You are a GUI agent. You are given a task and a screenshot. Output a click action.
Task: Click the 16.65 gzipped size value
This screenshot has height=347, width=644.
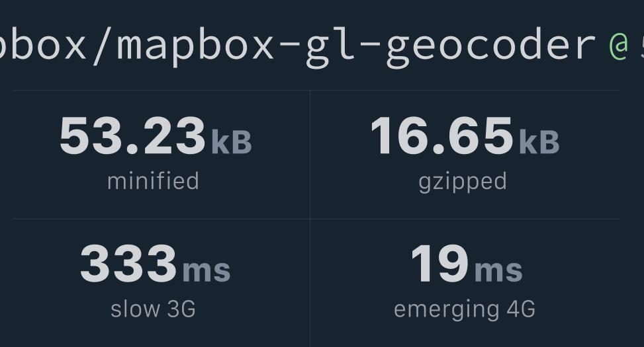click(x=441, y=135)
